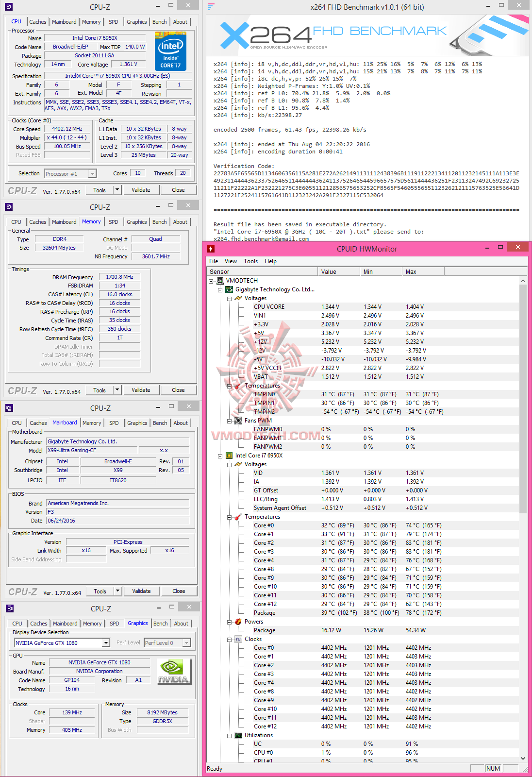Click HWMonitor scrollbar up arrow

point(523,281)
